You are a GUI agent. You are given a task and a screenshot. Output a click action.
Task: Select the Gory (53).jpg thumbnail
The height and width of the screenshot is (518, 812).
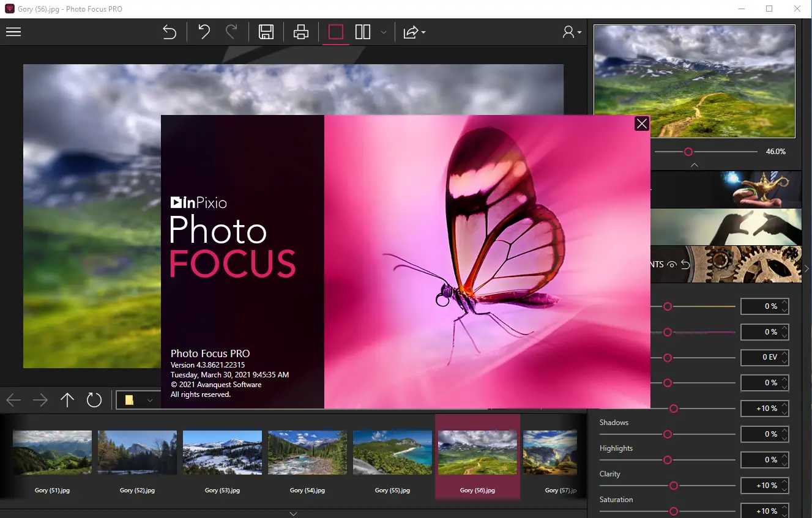tap(222, 453)
